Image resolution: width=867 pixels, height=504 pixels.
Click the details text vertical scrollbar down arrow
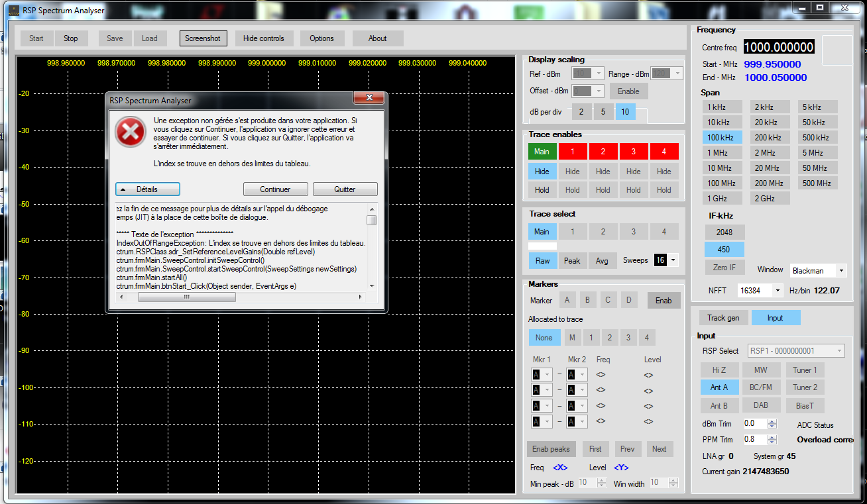(x=372, y=286)
